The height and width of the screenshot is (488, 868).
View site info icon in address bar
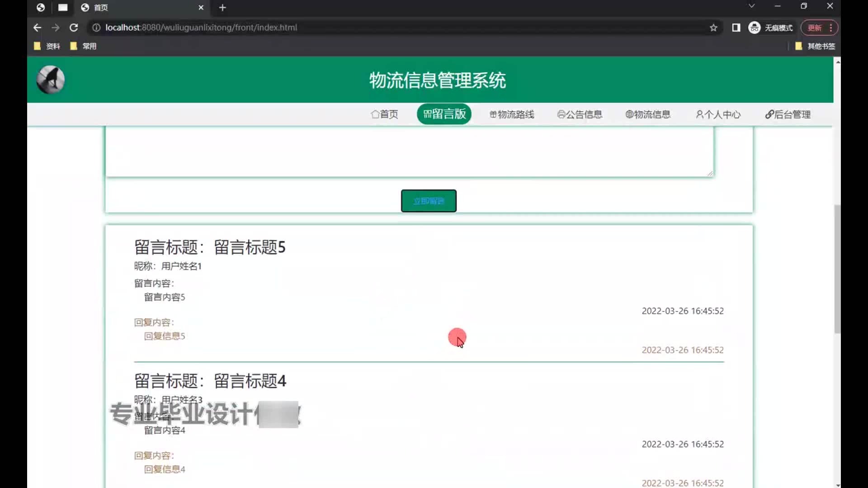(96, 28)
